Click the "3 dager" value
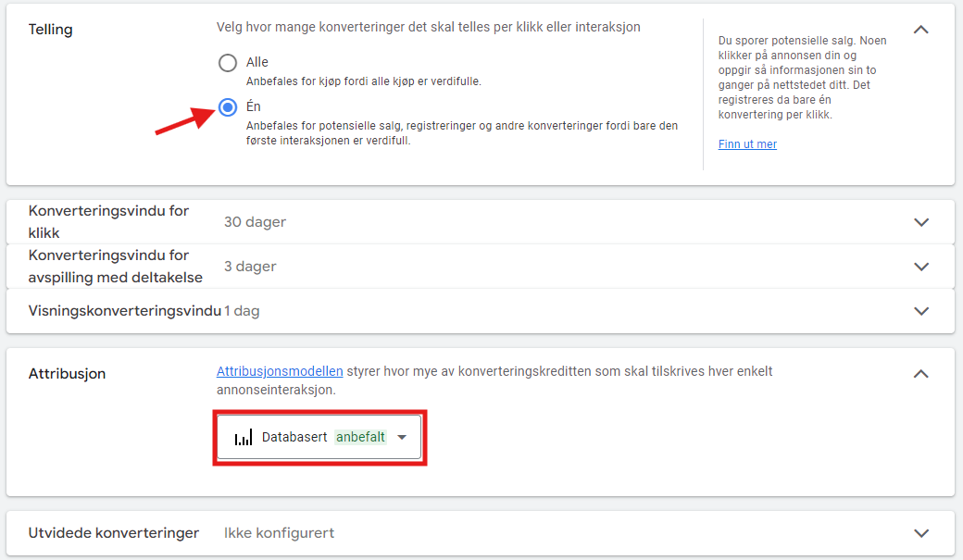Image resolution: width=963 pixels, height=560 pixels. pyautogui.click(x=250, y=267)
